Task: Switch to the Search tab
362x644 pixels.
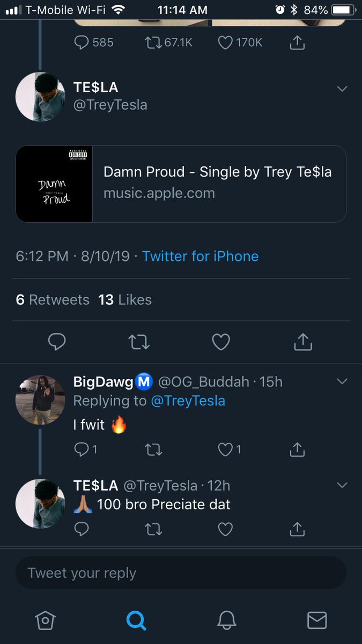Action: pos(136,620)
